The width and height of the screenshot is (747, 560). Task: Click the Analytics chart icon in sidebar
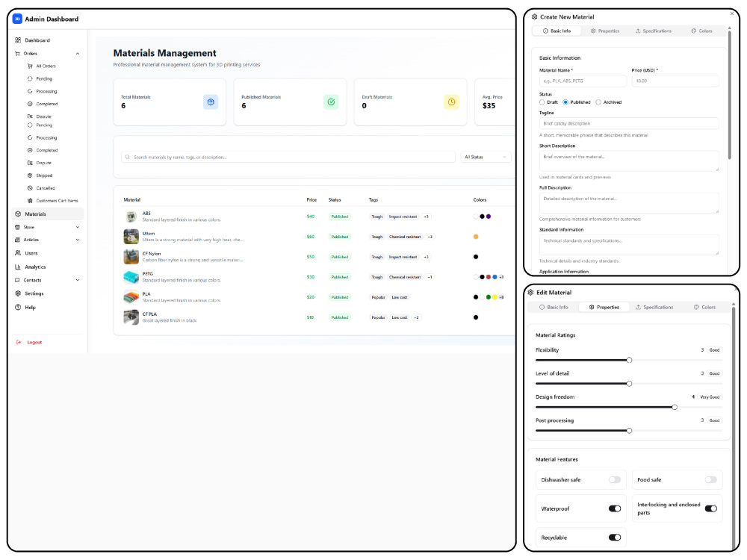point(18,267)
